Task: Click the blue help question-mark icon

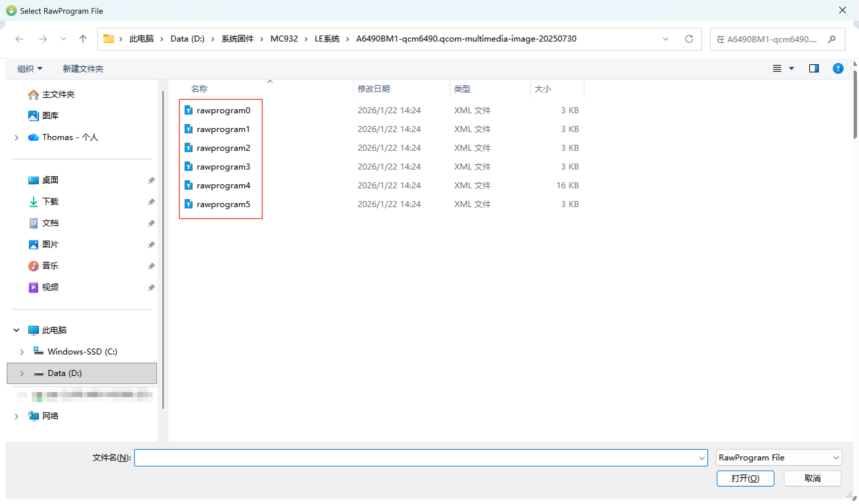Action: click(x=838, y=68)
